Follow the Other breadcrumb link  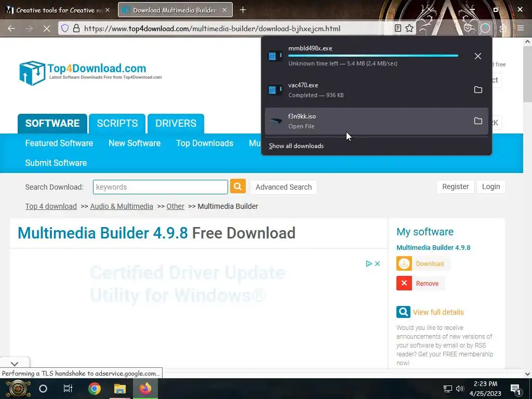pyautogui.click(x=176, y=206)
